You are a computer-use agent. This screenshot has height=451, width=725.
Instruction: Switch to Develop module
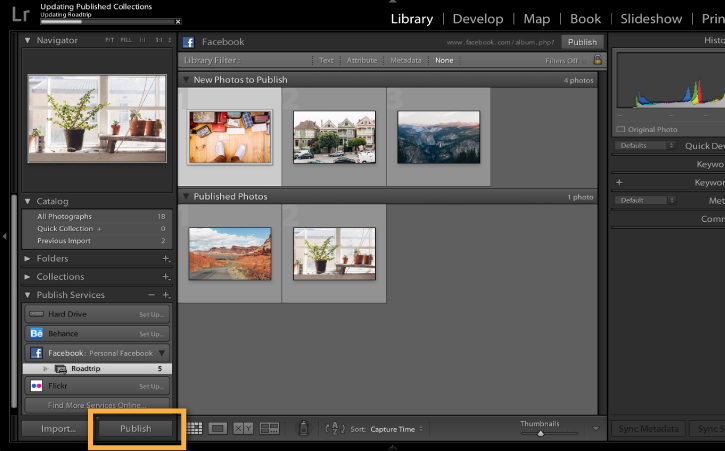click(478, 19)
